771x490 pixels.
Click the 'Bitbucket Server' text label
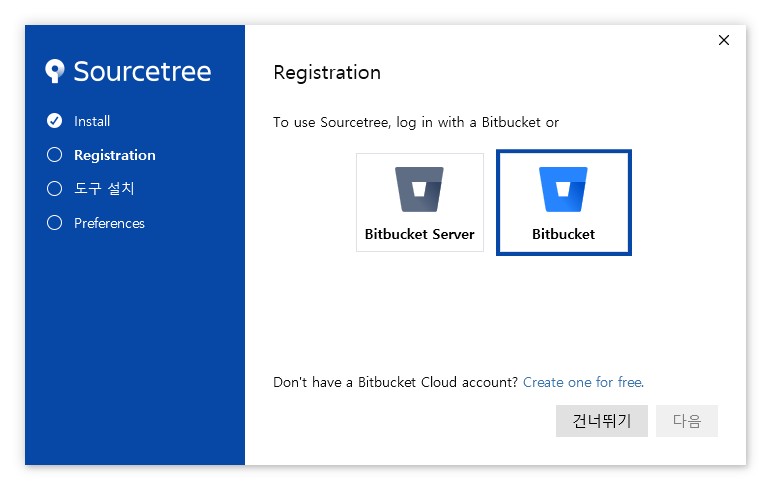[419, 234]
